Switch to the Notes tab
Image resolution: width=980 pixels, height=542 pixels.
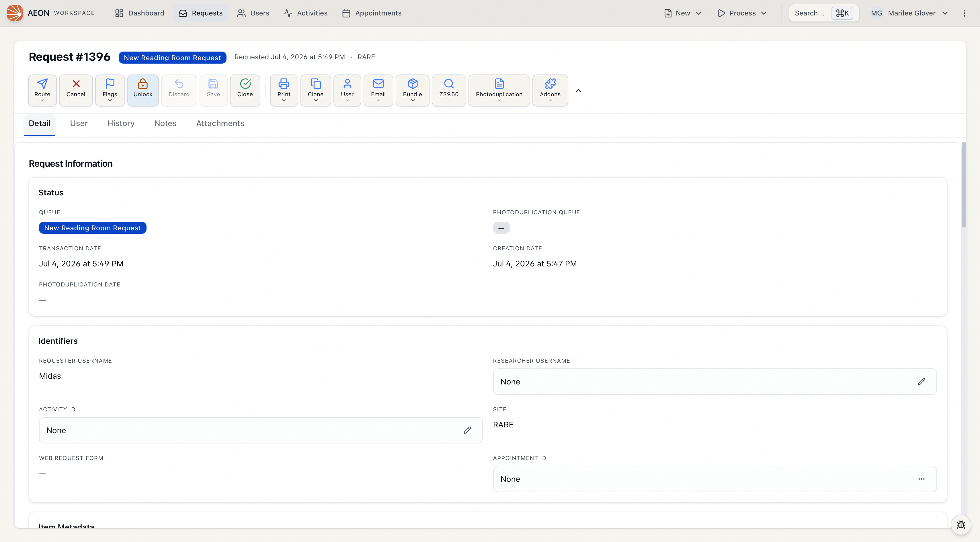[x=165, y=123]
